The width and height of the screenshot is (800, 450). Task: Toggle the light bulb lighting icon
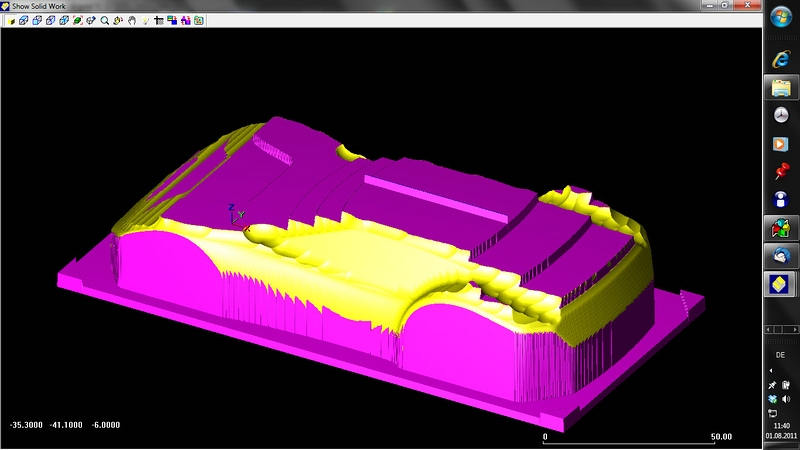145,21
